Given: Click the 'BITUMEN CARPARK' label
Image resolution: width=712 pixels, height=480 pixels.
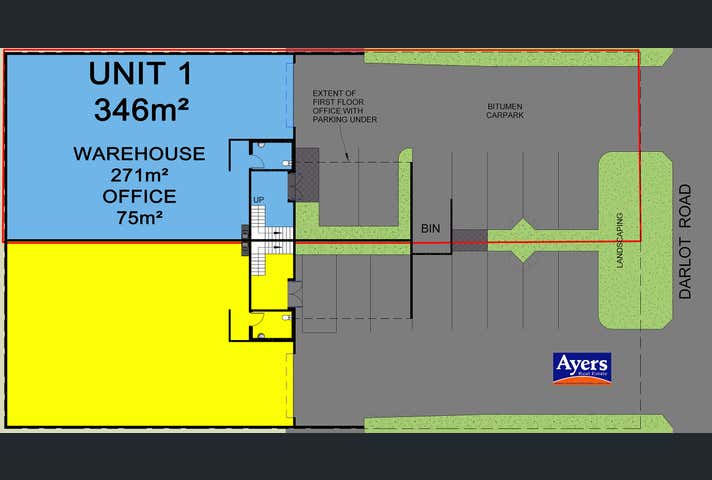Looking at the screenshot, I should 505,111.
